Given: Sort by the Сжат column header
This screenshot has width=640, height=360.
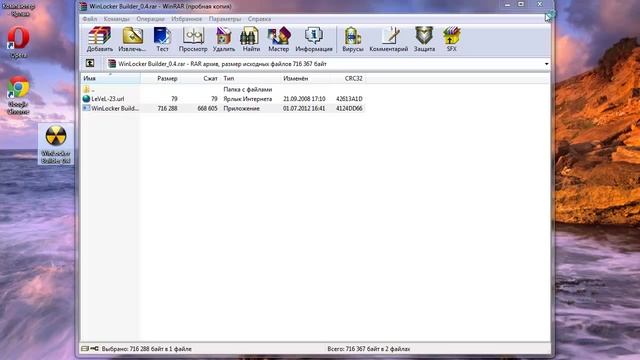Looking at the screenshot, I should pyautogui.click(x=200, y=78).
